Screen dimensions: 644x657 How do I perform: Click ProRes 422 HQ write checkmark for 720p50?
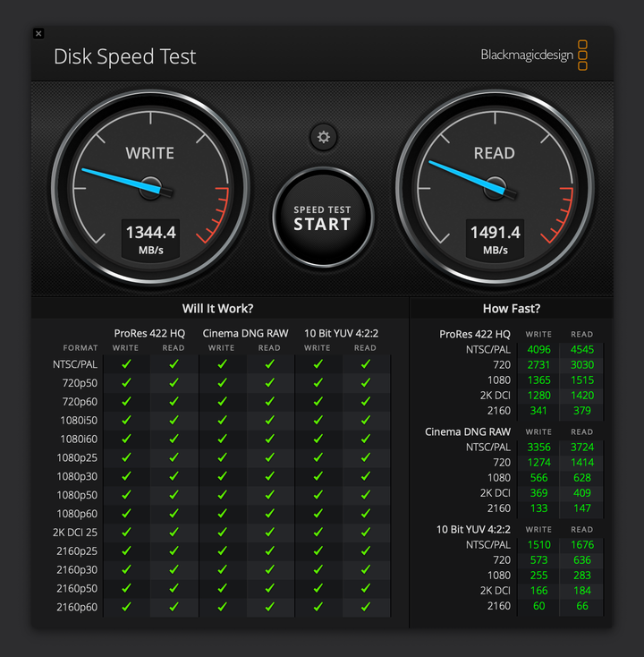126,382
